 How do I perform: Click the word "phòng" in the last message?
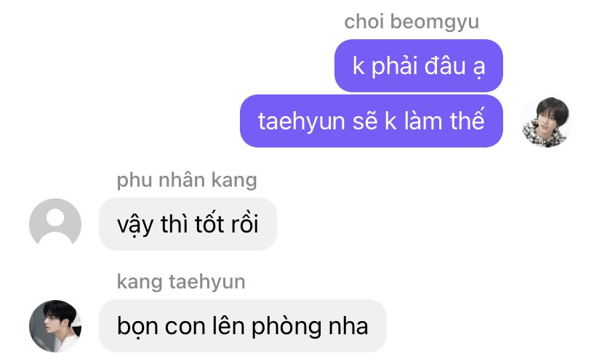[x=286, y=327]
